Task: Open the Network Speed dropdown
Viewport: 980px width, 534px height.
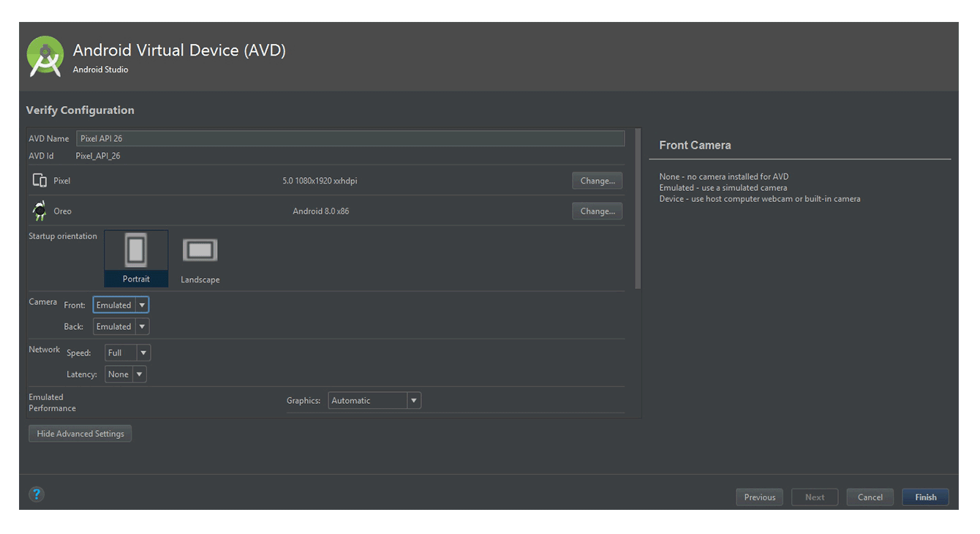Action: (127, 353)
